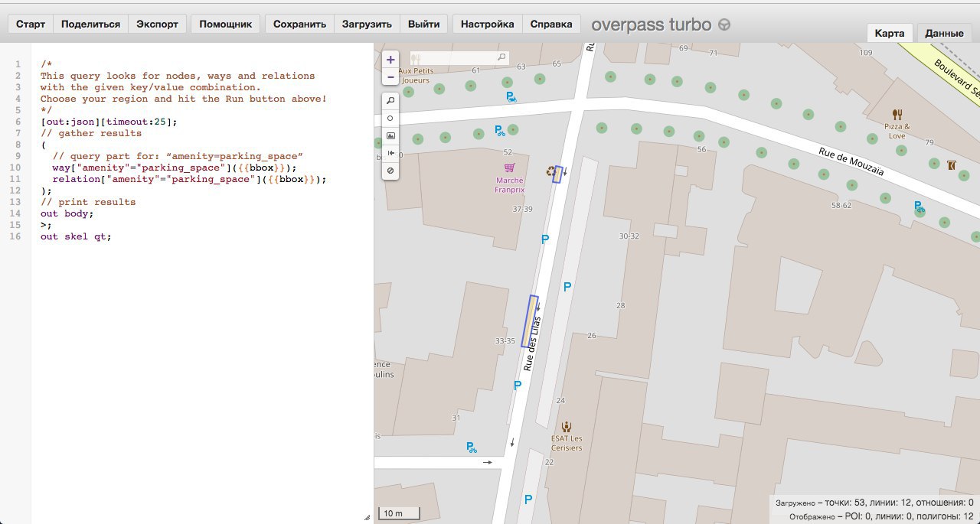980x524 pixels.
Task: Select the long highlighted parking space polygon
Action: tap(529, 321)
